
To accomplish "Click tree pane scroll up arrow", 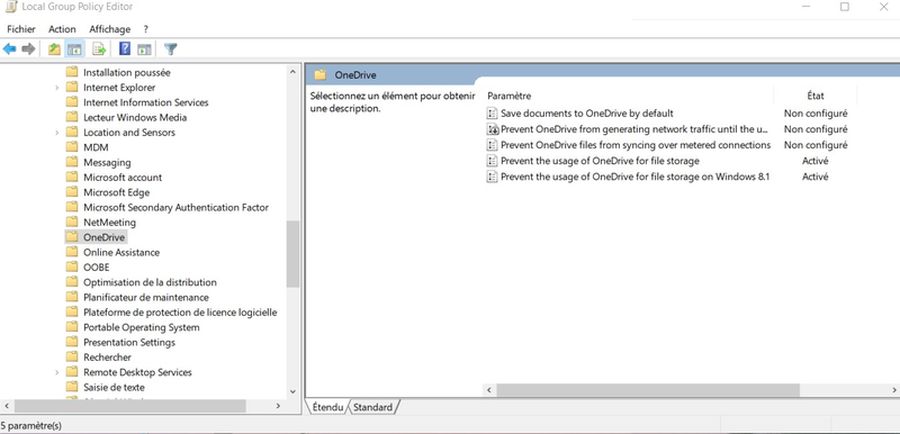I will click(x=293, y=72).
